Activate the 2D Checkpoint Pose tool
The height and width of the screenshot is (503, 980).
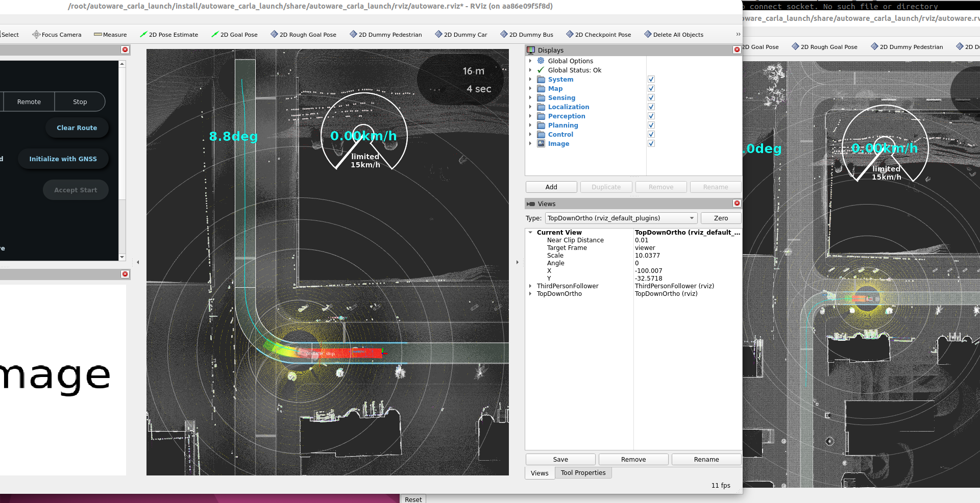[x=599, y=35]
